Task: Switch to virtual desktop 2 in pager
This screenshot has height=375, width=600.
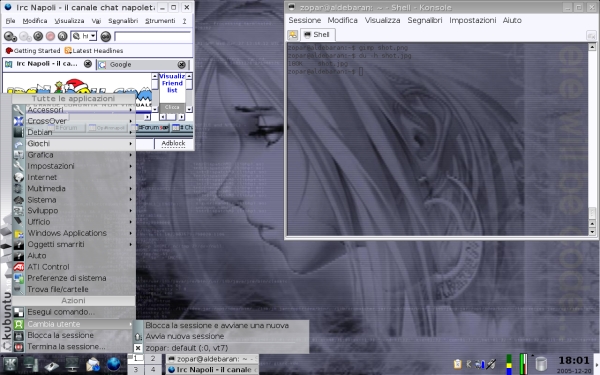Action: [153, 359]
